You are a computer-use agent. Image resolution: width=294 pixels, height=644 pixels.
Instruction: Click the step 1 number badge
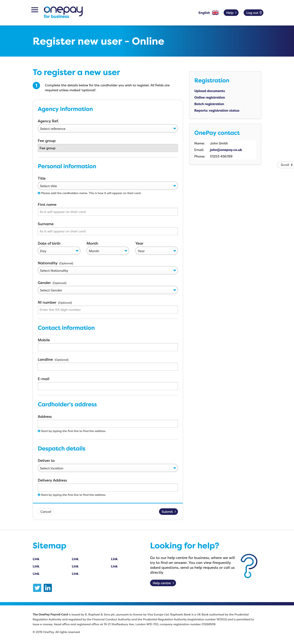[x=36, y=86]
